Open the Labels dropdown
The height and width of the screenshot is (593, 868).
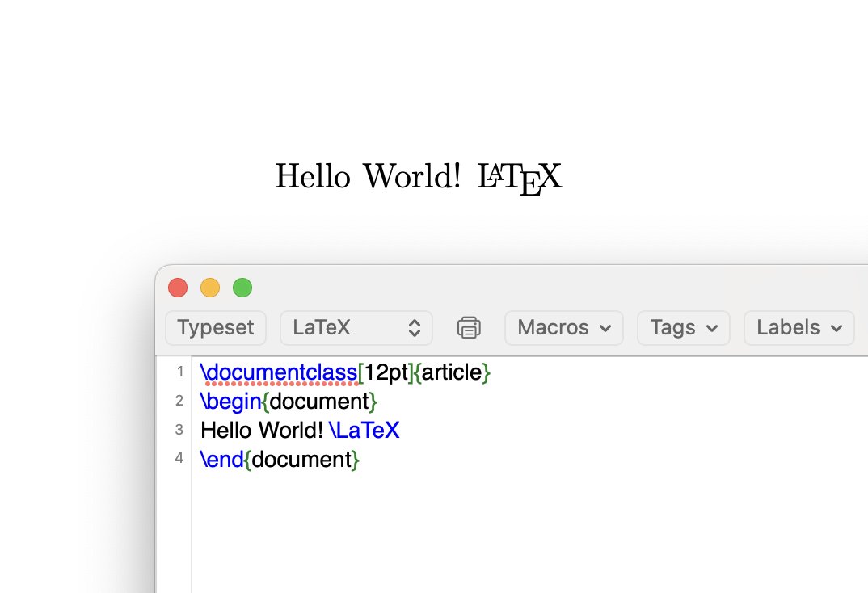point(799,327)
